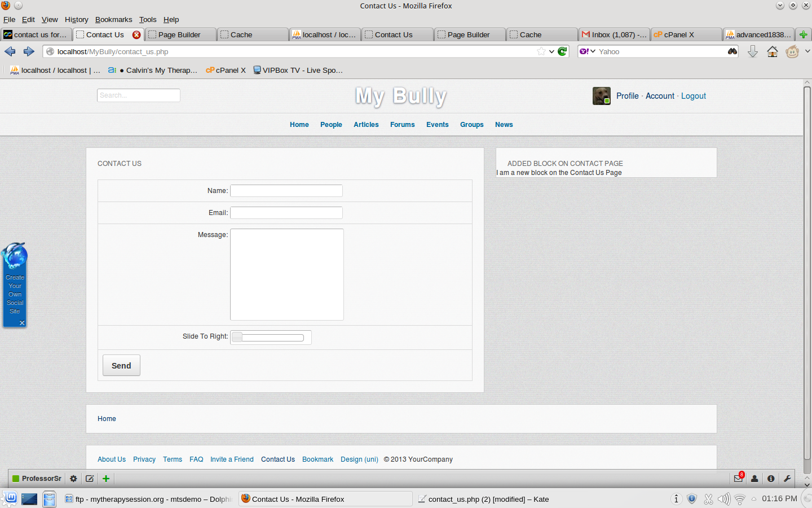Image resolution: width=812 pixels, height=508 pixels.
Task: Click the wrench icon in member toolbar
Action: click(787, 479)
